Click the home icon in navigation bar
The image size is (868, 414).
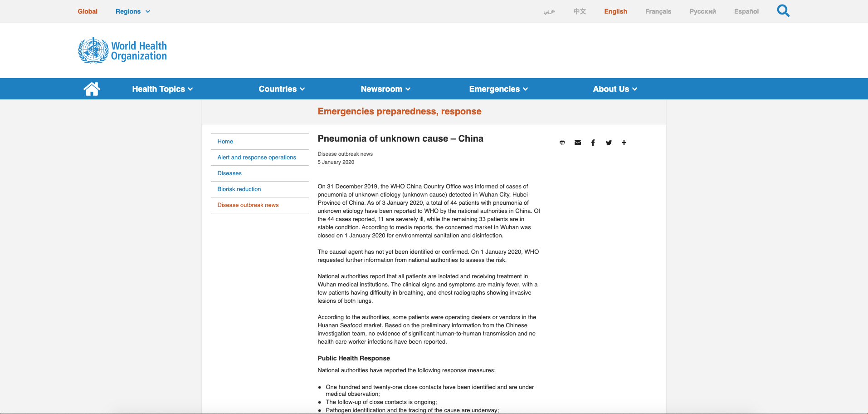point(92,89)
